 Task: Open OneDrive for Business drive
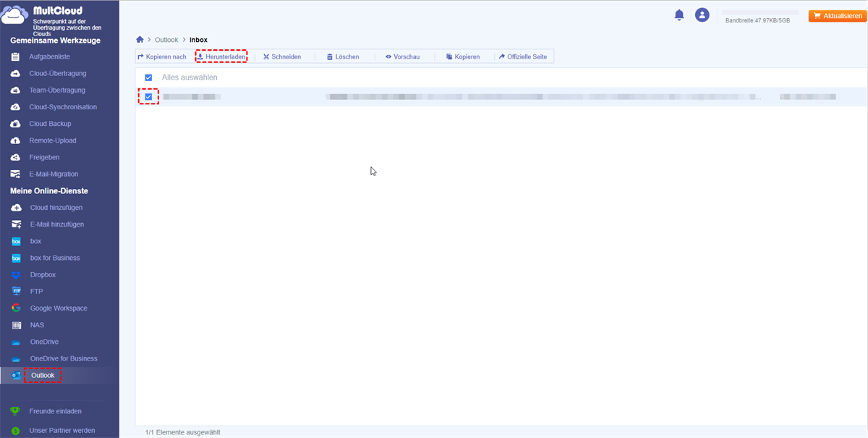[x=64, y=358]
